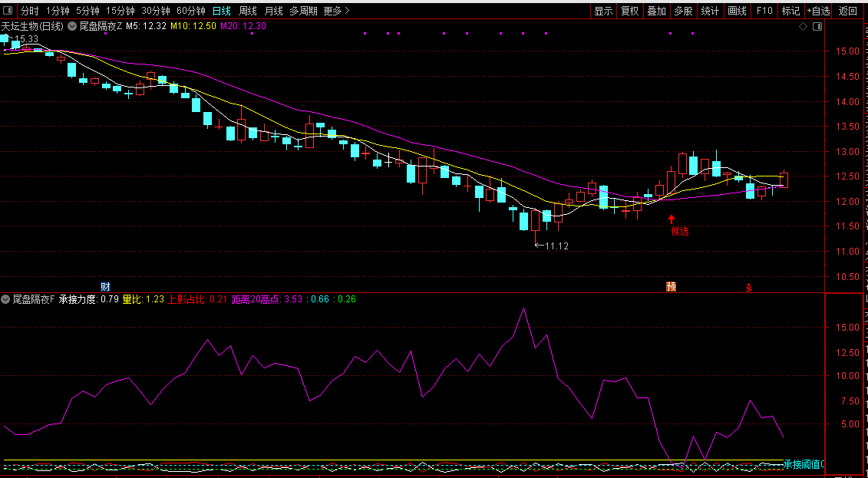Open the 尾盘隔夜F sub-indicator dropdown arrow
This screenshot has height=478, width=868.
(x=5, y=299)
